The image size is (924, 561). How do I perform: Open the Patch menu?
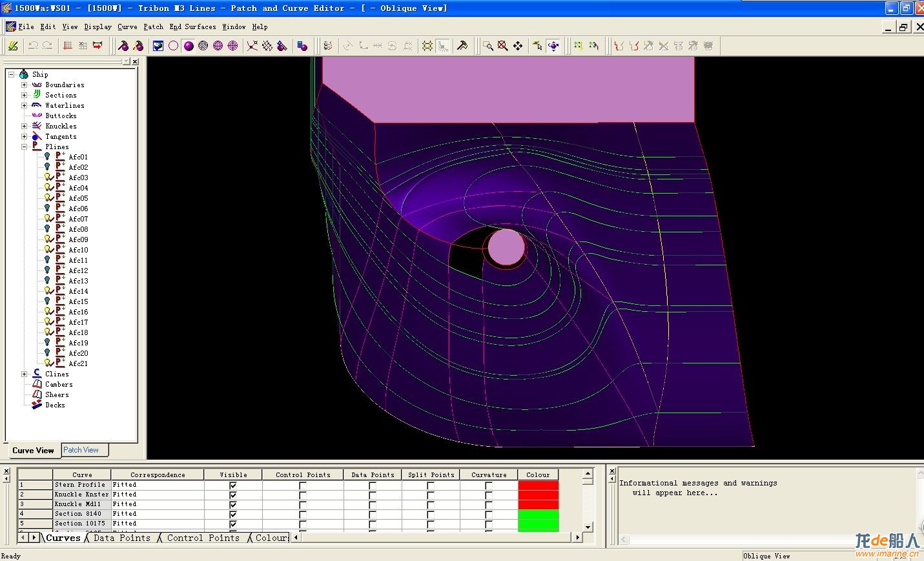point(153,26)
